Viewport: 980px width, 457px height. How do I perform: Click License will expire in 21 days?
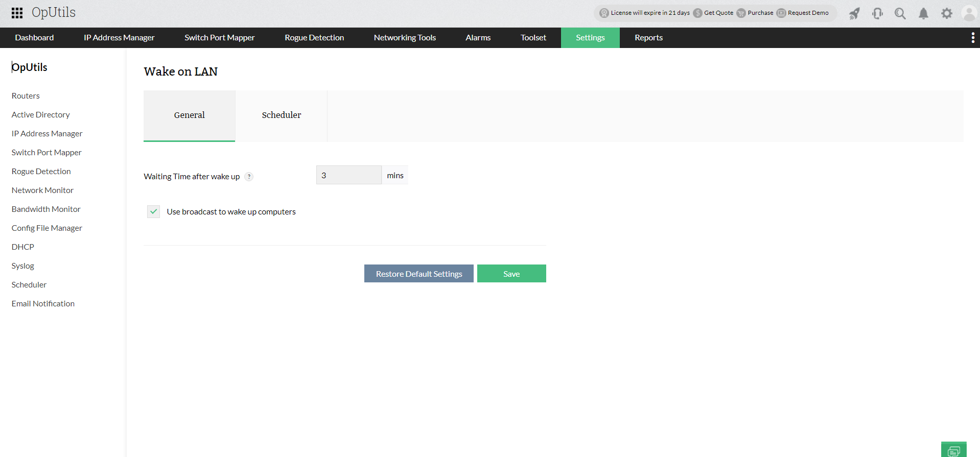click(x=650, y=13)
